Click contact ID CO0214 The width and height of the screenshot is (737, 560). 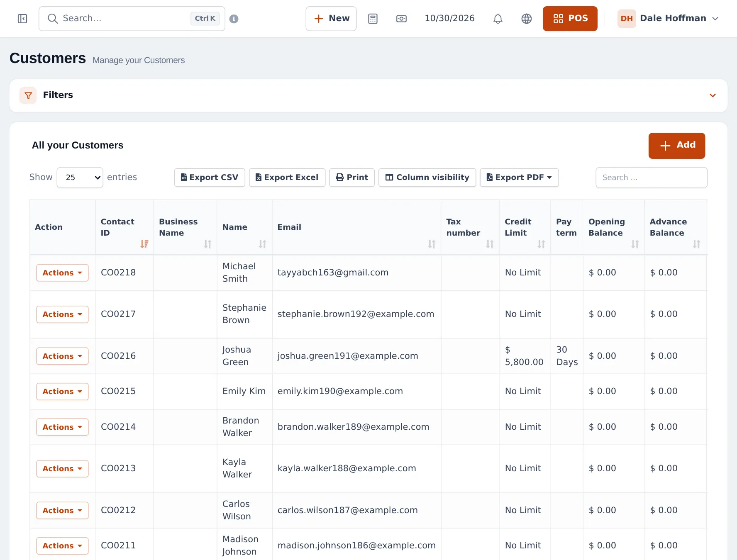118,427
